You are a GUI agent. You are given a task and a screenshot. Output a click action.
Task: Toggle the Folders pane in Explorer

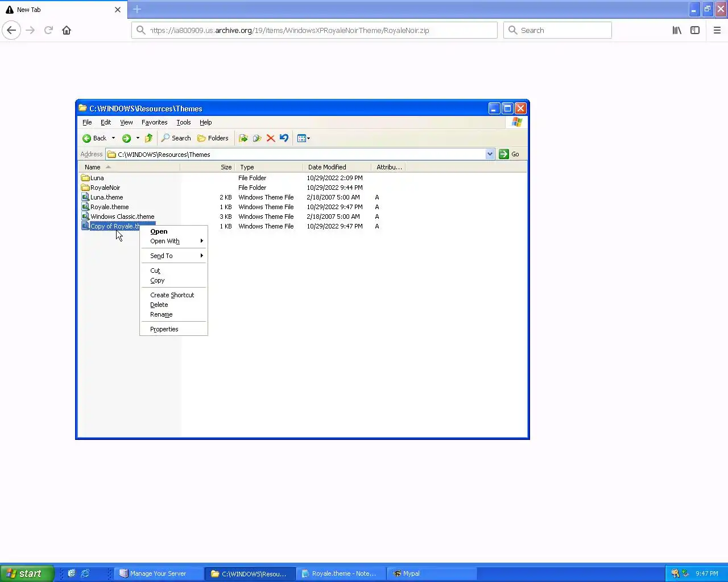(x=213, y=138)
